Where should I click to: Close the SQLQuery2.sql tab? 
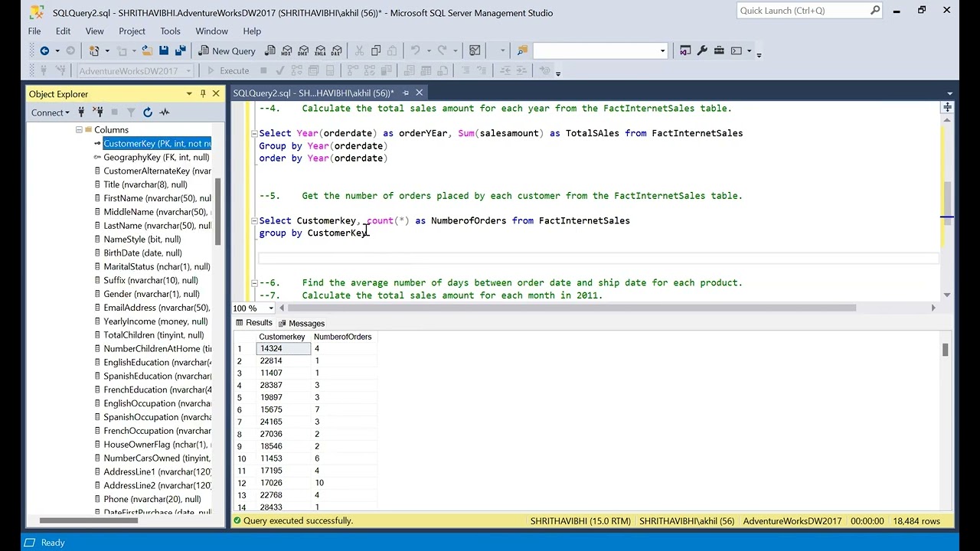pos(420,93)
